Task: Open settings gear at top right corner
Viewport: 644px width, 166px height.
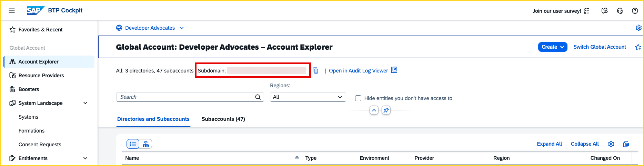Action: (639, 28)
